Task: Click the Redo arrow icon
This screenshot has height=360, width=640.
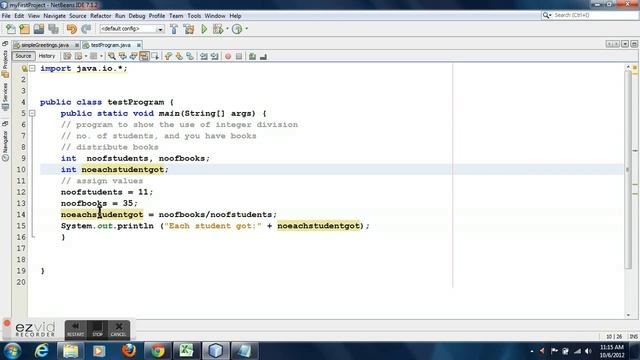Action: click(x=86, y=29)
